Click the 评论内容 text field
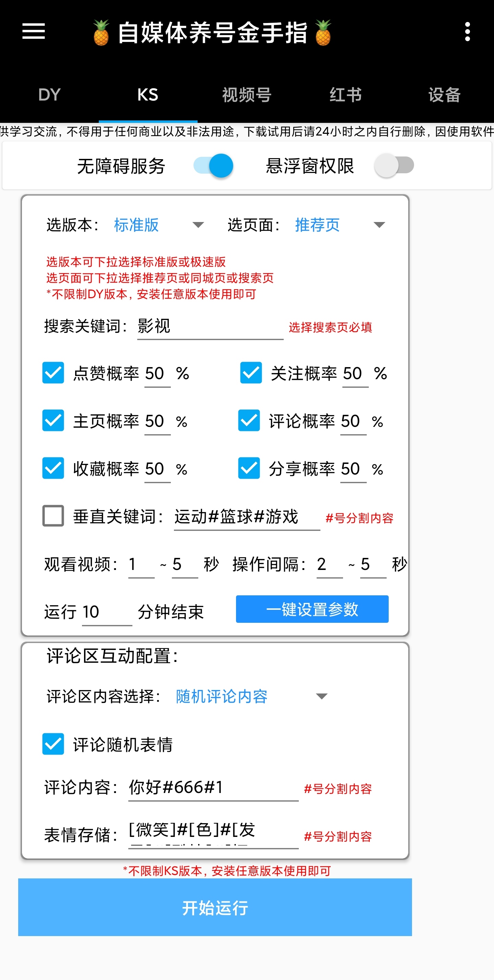 coord(213,788)
